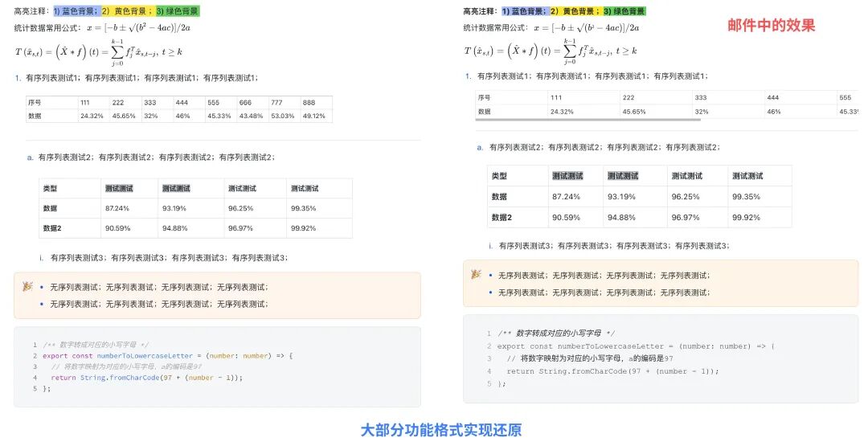Screen dimensions: 868x446
Task: Click code comment line 3 in left code block
Action: [x=127, y=366]
